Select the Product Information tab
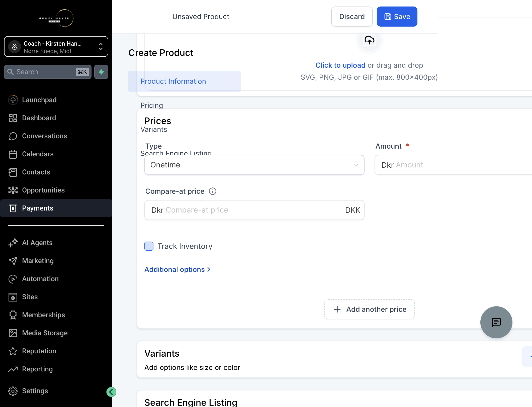This screenshot has height=407, width=532. click(x=185, y=81)
